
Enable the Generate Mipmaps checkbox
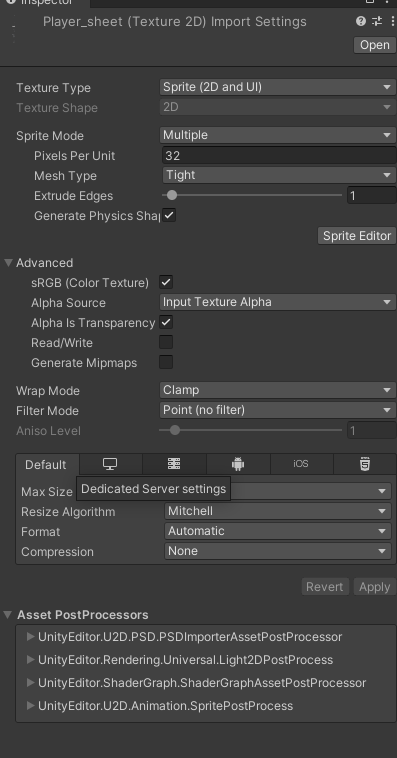coord(166,362)
